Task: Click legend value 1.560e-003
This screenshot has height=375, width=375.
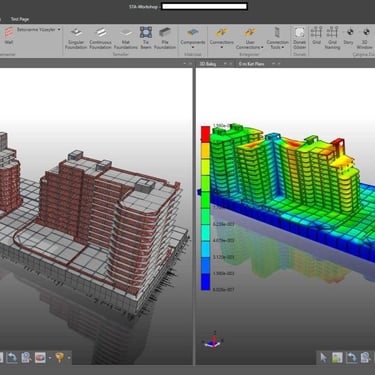Action: pyautogui.click(x=223, y=273)
